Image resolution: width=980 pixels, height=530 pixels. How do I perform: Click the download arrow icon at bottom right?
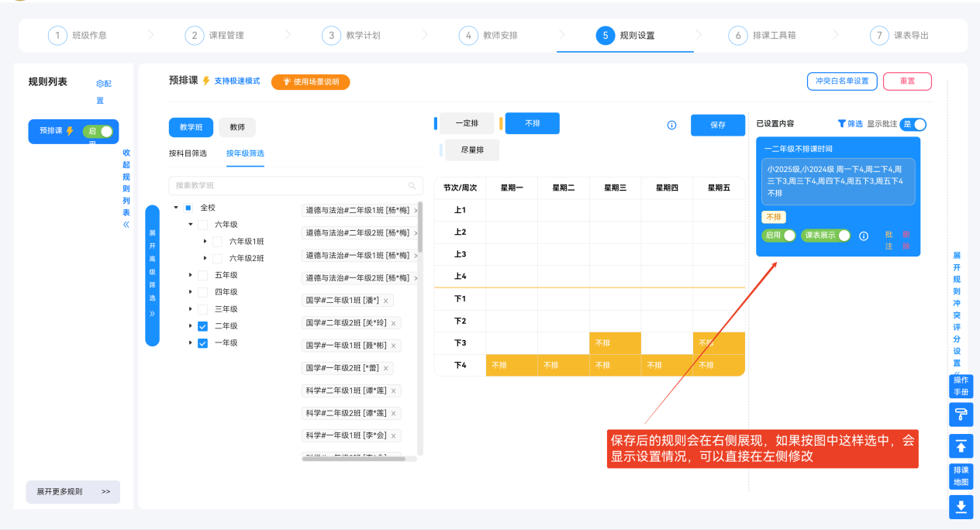961,507
